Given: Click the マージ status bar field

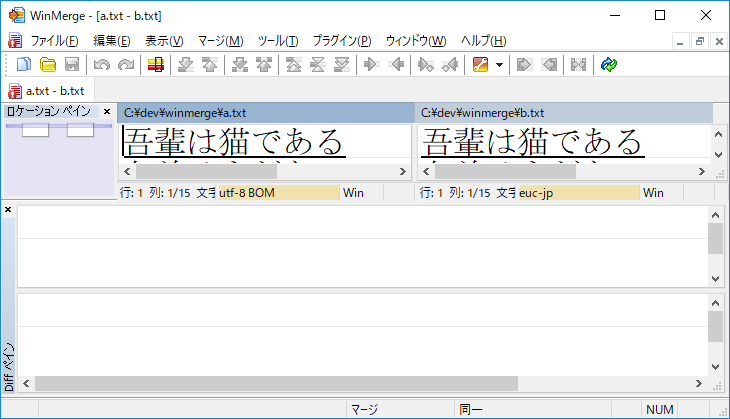Looking at the screenshot, I should [x=400, y=410].
